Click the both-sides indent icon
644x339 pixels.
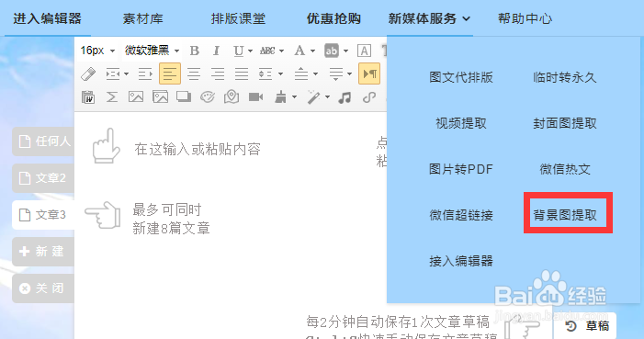[112, 74]
